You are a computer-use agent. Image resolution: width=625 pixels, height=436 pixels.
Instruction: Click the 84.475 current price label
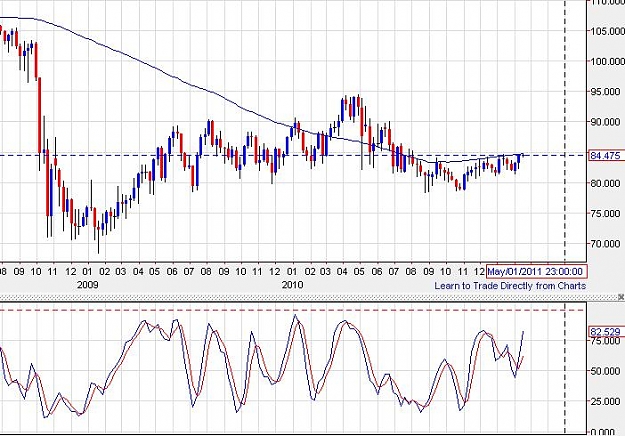(606, 155)
